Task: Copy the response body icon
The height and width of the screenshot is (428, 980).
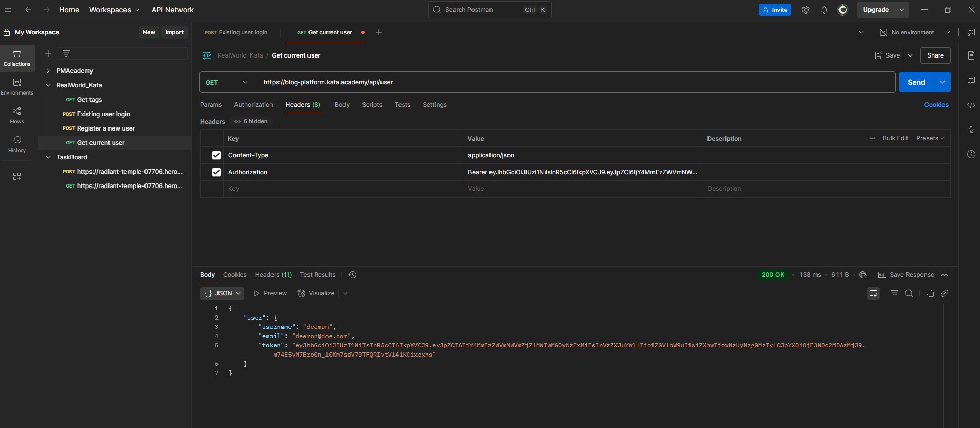Action: (930, 293)
